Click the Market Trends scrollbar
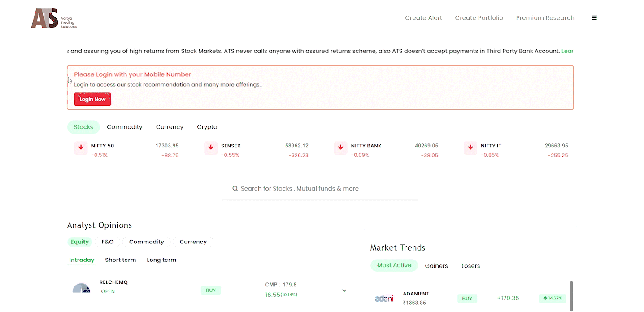644x312 pixels. tap(571, 295)
